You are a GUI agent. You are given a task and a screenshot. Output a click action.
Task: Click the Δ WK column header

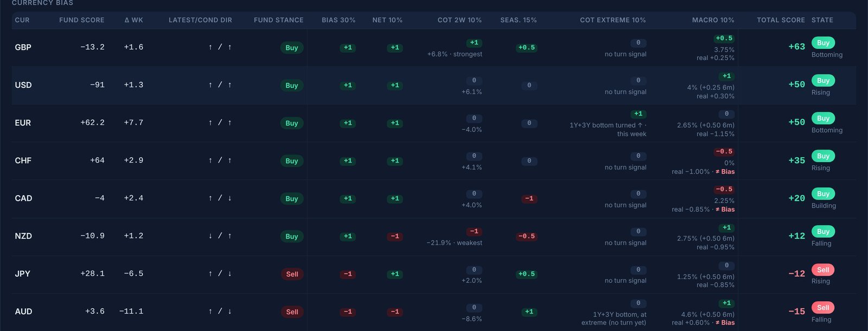[x=133, y=20]
